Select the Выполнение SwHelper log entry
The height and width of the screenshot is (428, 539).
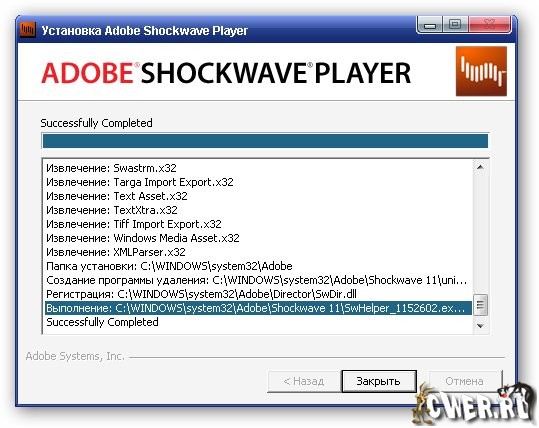(258, 308)
